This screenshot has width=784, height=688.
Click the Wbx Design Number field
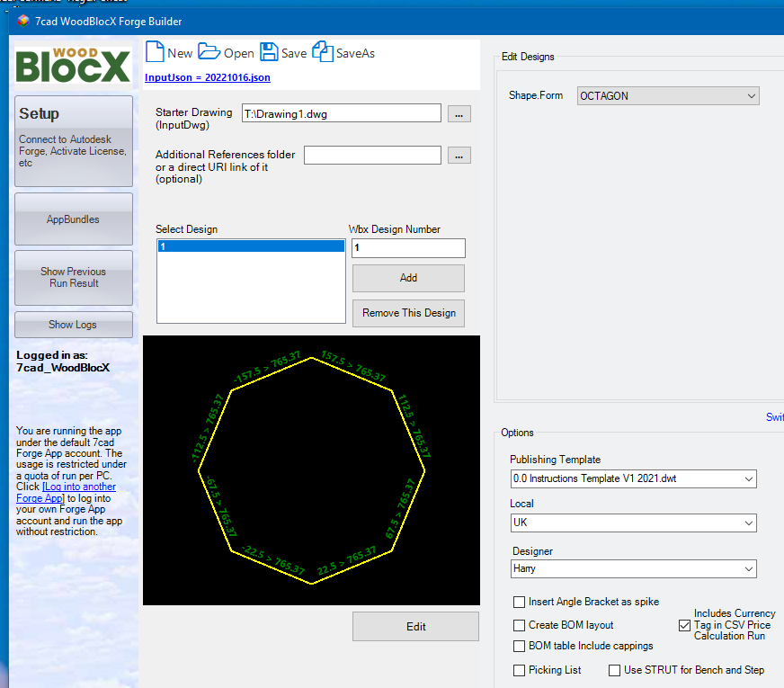tap(408, 248)
